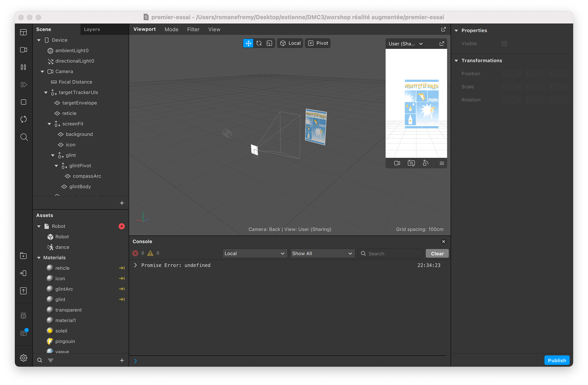Viewport: 588px width, 385px height.
Task: Select the rotate manipulator tool
Action: [x=259, y=43]
